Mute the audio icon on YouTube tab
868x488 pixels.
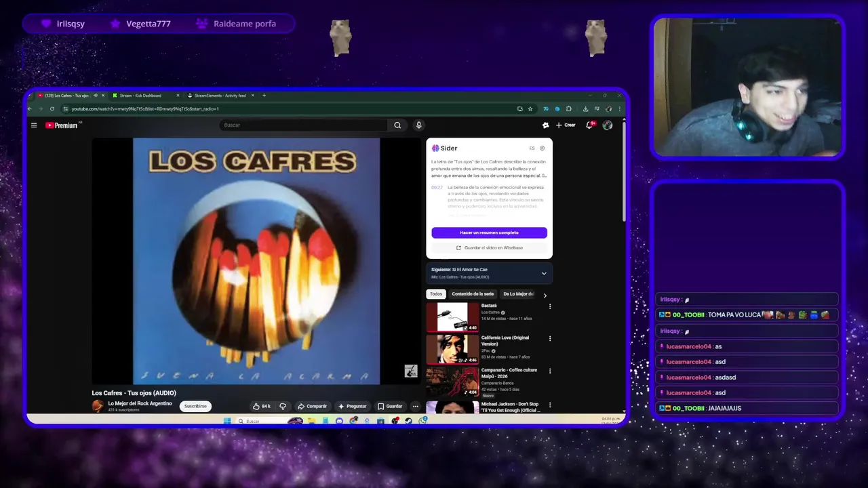tap(96, 96)
